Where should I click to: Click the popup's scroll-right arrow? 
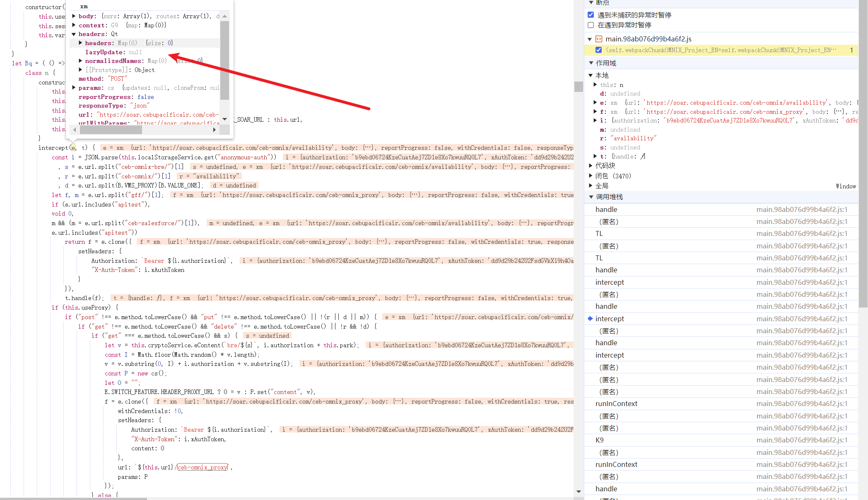[214, 130]
